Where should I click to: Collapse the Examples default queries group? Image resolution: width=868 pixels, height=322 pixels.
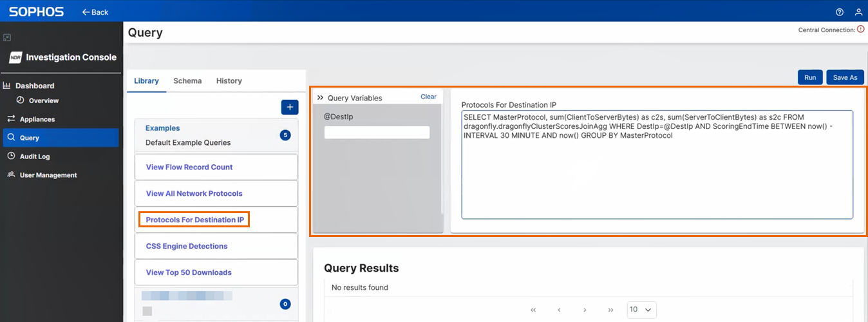tap(216, 135)
